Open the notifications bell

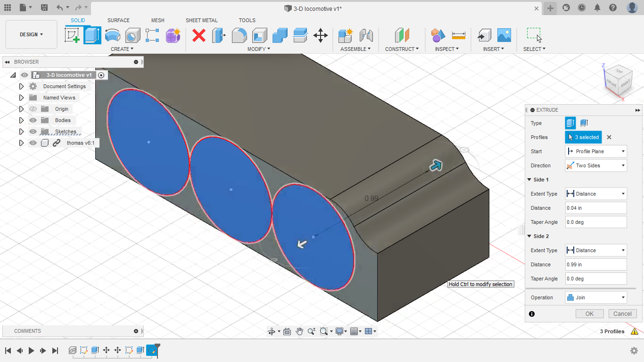[x=597, y=8]
